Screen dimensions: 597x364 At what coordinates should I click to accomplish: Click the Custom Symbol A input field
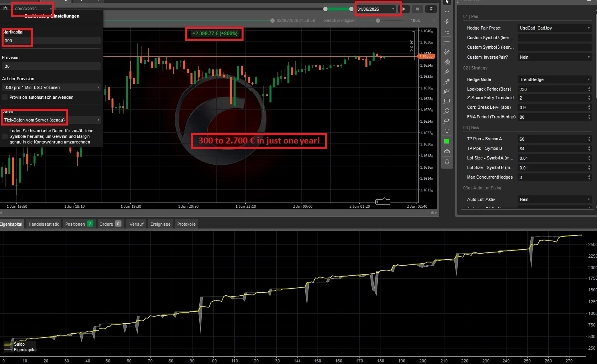click(555, 38)
